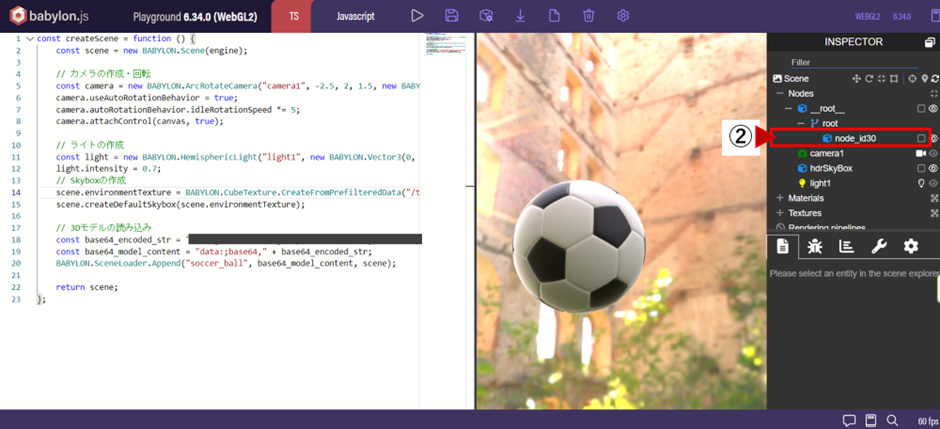The width and height of the screenshot is (940, 429).
Task: Expand the Materials section
Action: pos(780,198)
